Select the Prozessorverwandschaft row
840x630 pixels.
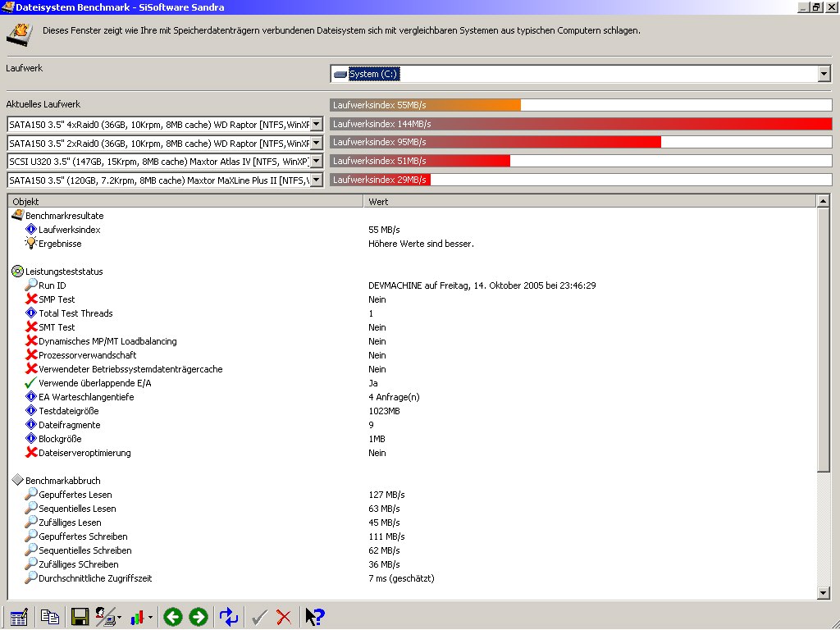[x=413, y=354]
